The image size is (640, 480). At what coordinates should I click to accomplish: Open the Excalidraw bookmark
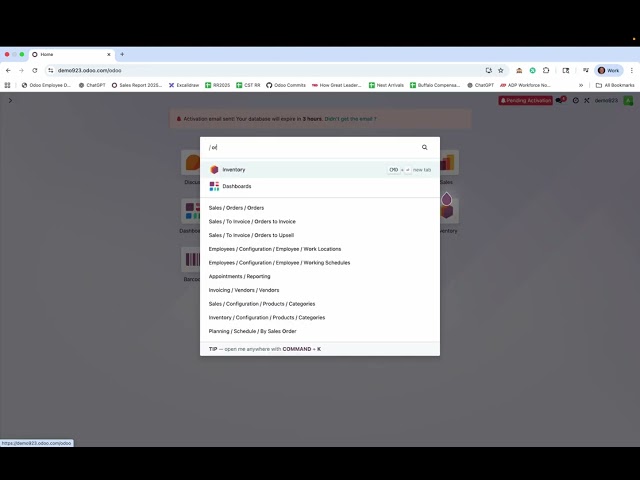click(x=184, y=85)
